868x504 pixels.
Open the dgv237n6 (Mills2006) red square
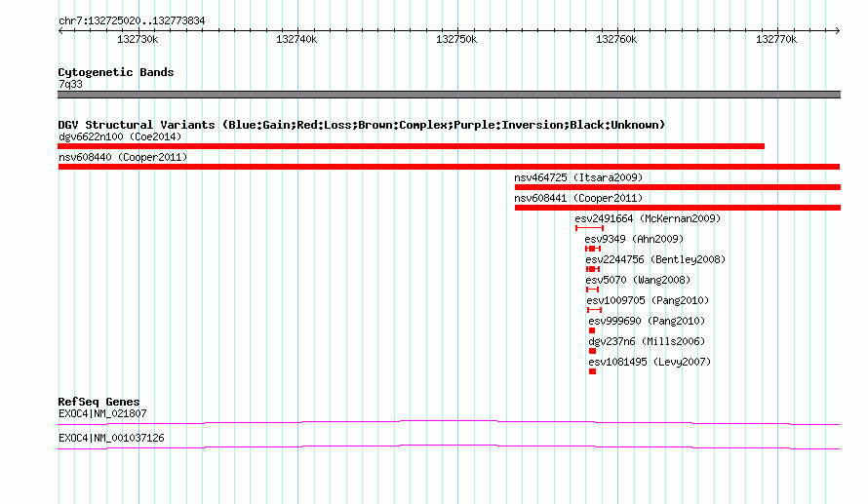click(x=592, y=351)
